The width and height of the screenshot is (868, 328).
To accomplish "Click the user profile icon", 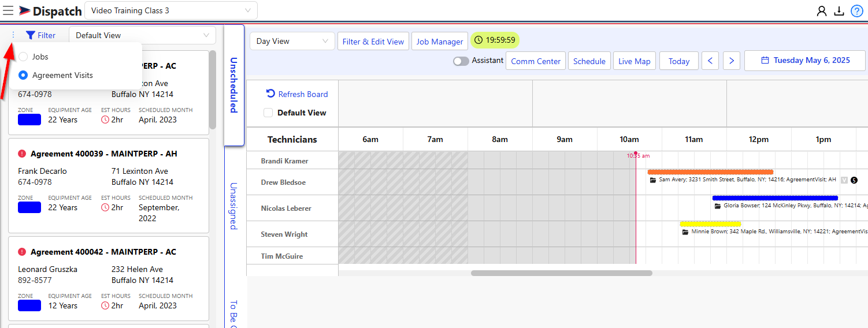I will [x=821, y=11].
